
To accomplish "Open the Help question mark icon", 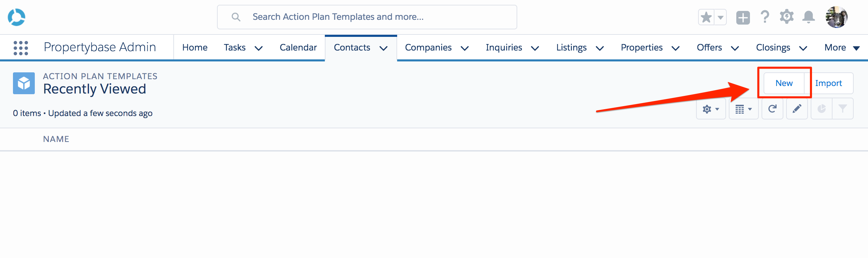I will [765, 17].
